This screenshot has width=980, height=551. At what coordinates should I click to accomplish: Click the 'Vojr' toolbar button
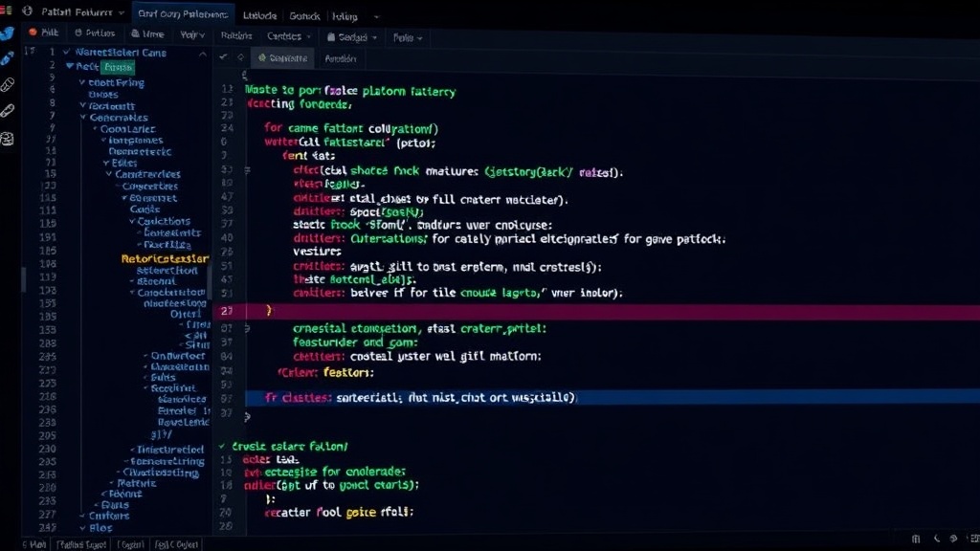(191, 35)
